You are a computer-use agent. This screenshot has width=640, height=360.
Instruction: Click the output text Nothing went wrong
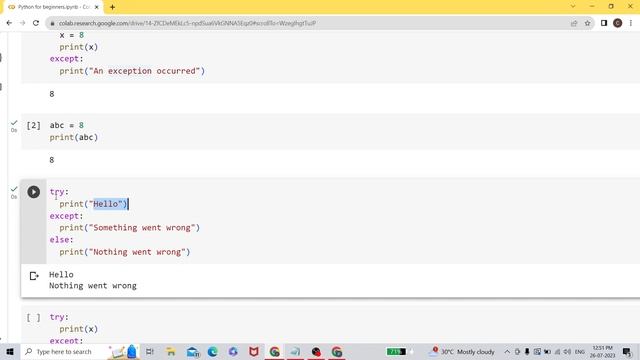coord(93,286)
